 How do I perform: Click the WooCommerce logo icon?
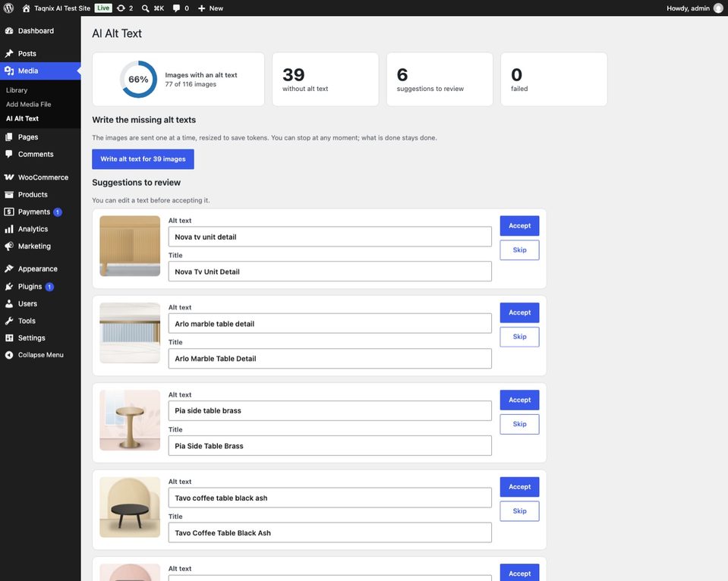[9, 177]
